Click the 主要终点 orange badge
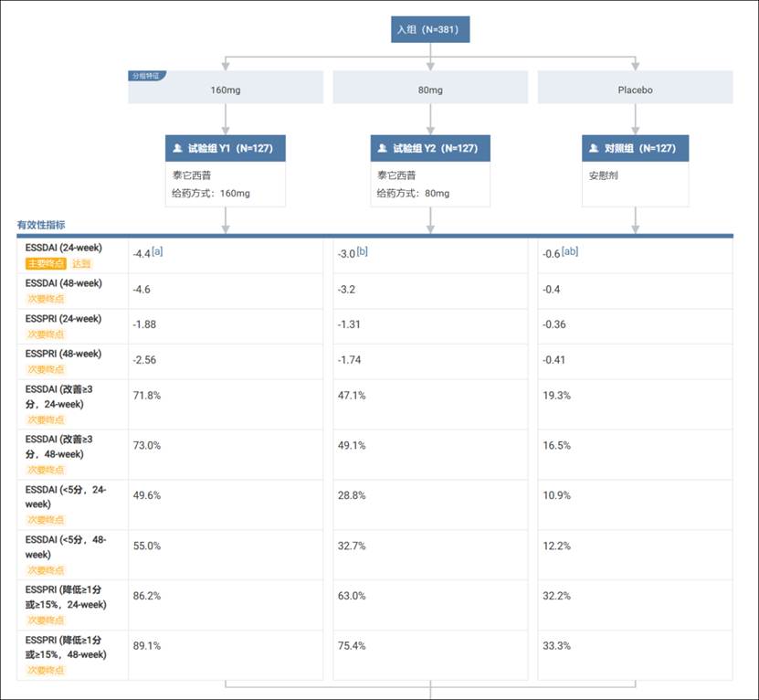Screen dimensions: 759x700 pyautogui.click(x=46, y=263)
